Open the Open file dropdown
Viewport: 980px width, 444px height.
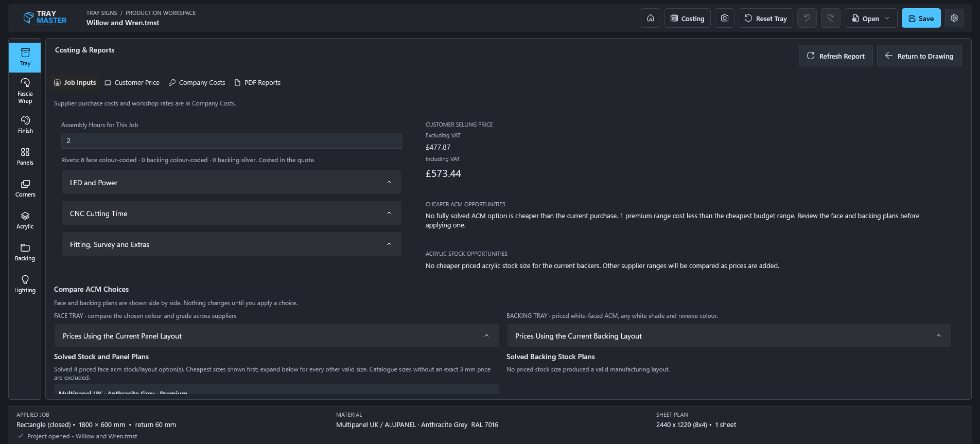click(871, 18)
